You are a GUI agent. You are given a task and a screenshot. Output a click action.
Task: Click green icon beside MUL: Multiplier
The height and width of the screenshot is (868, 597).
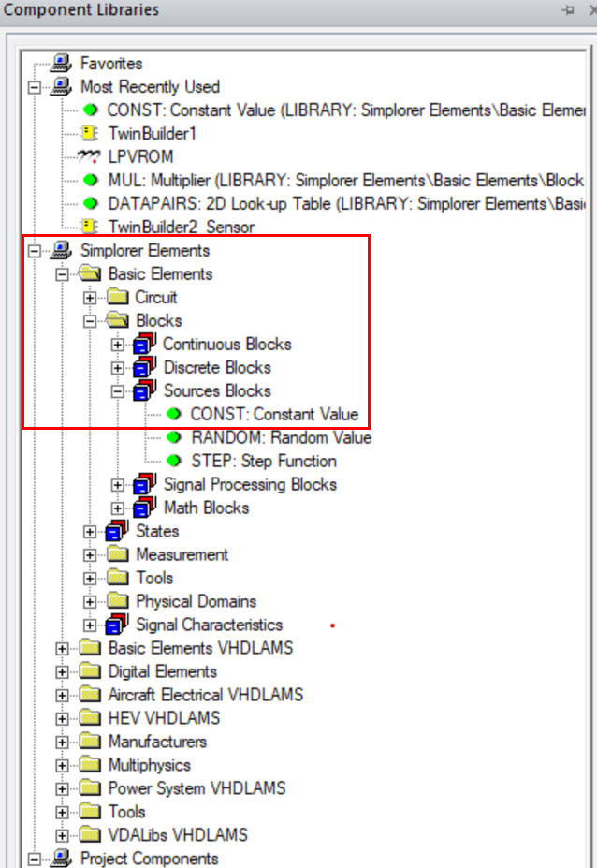90,180
